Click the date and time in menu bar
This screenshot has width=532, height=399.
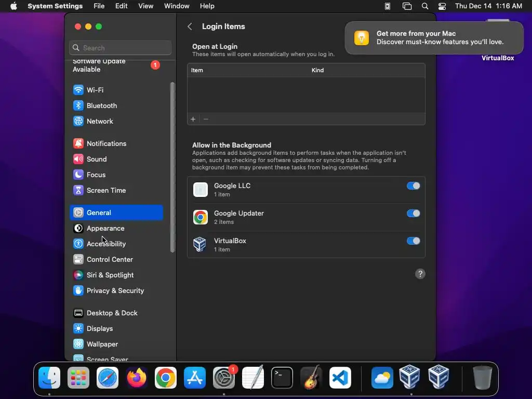tap(488, 6)
